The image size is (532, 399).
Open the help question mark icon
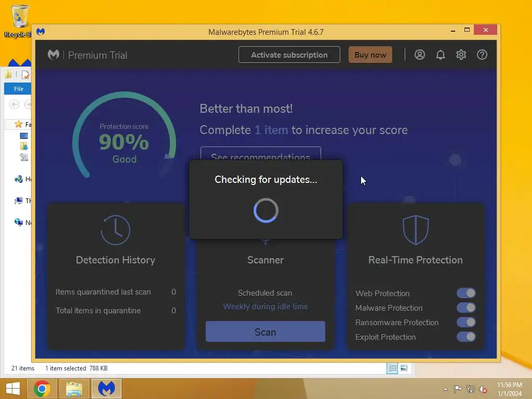click(482, 55)
